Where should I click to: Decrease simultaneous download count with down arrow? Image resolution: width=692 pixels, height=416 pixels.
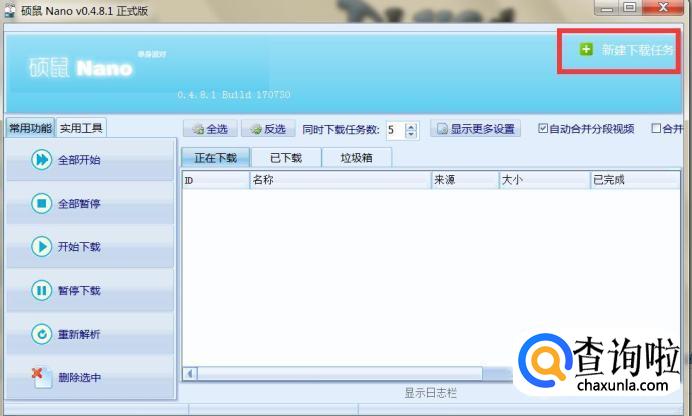411,134
